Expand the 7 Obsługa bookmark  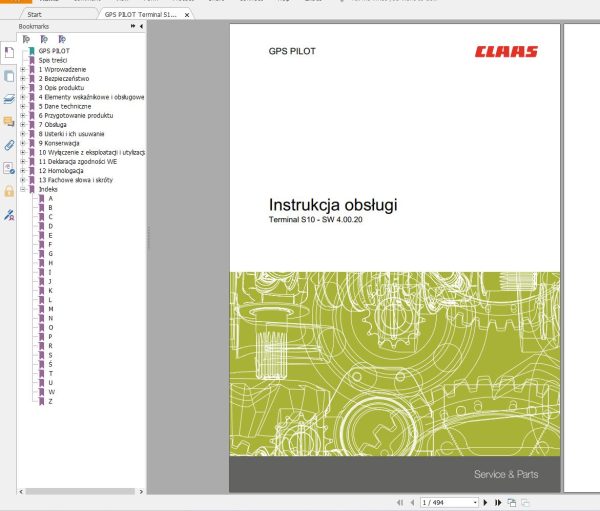23,124
